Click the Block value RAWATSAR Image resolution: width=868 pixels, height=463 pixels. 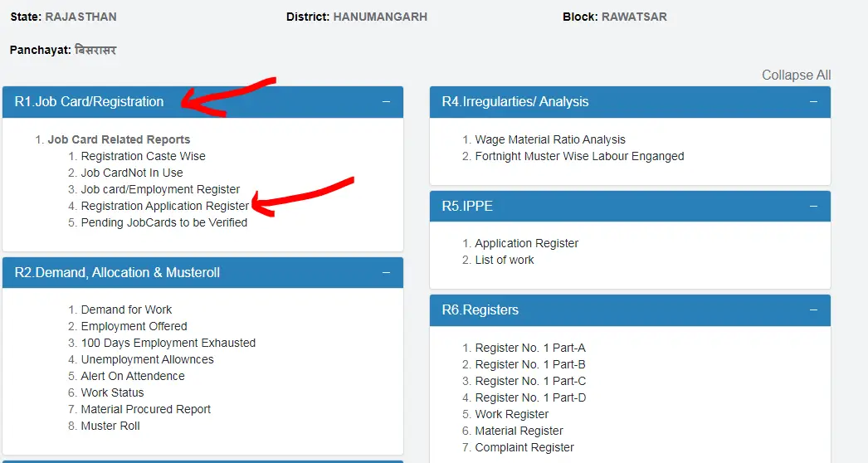[x=634, y=17]
